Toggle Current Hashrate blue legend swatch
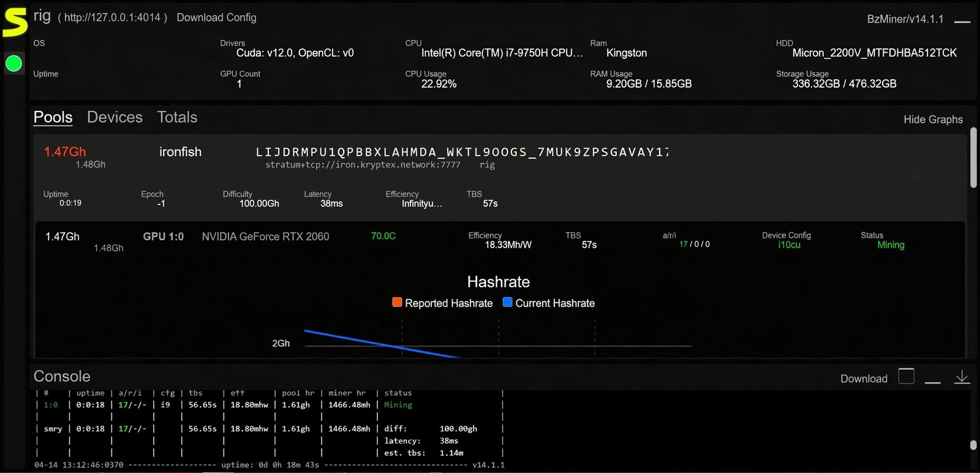The width and height of the screenshot is (980, 473). pyautogui.click(x=507, y=302)
